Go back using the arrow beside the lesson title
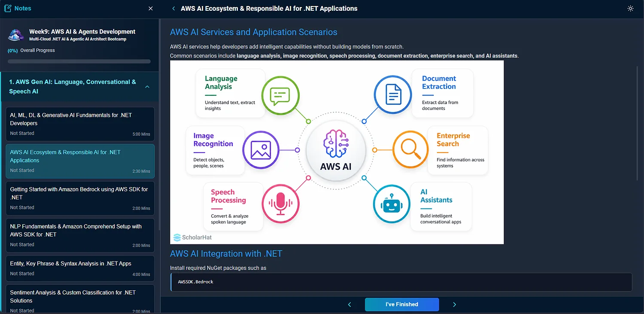 (173, 9)
